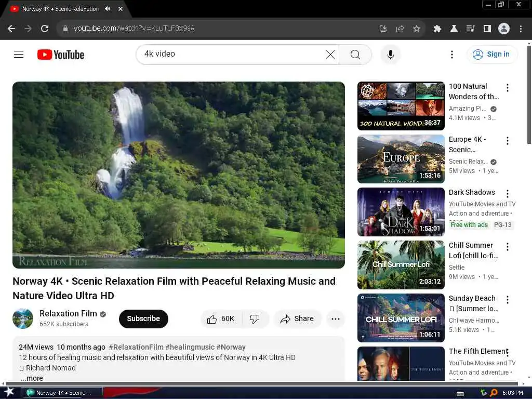Open the #Norway hashtag

[231, 347]
